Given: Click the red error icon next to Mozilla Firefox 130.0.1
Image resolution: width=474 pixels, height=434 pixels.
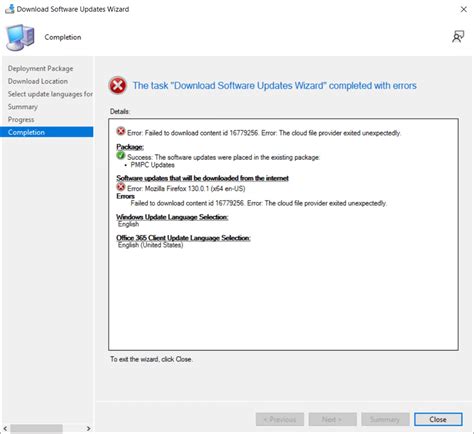Looking at the screenshot, I should pyautogui.click(x=121, y=187).
